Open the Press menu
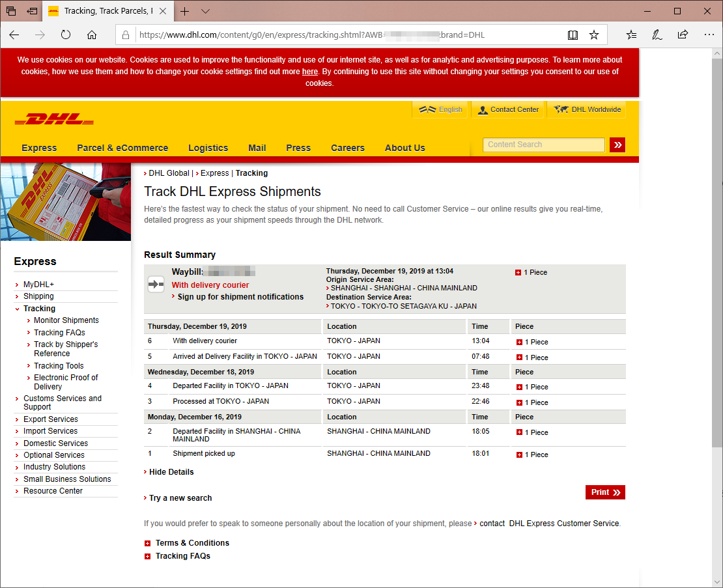 (298, 148)
